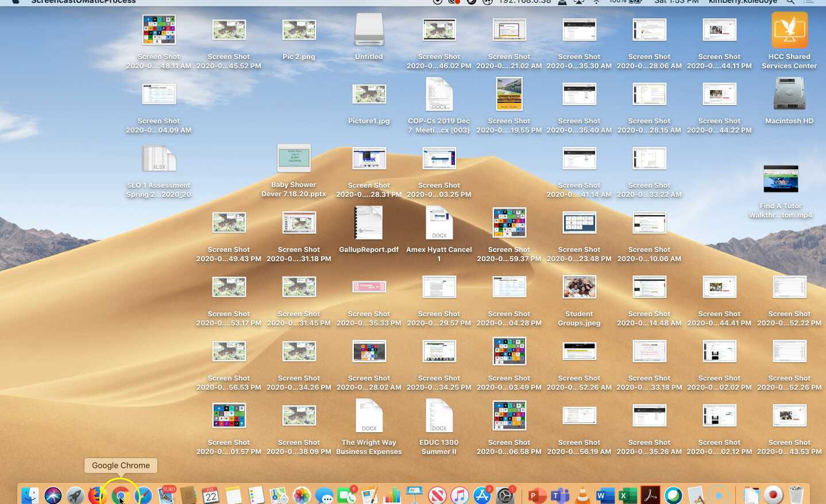Screen dimensions: 826x504
Task: Launch PowerPoint from the dock
Action: [536, 495]
